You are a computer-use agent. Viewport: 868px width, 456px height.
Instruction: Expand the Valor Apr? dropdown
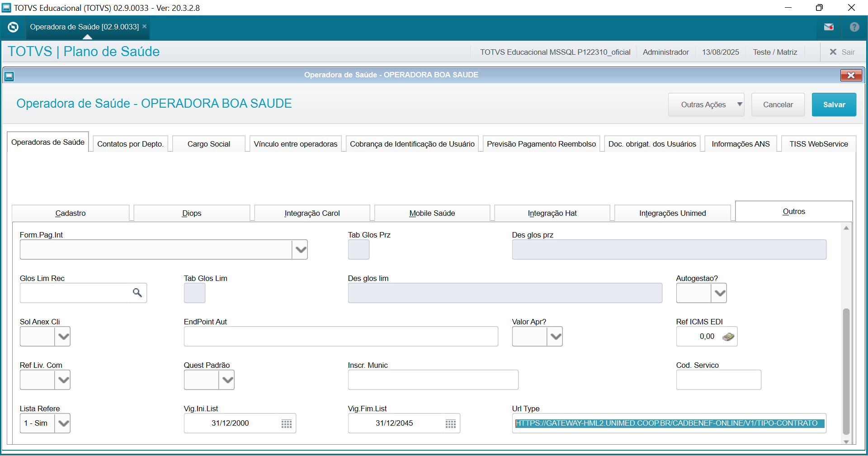(x=555, y=337)
